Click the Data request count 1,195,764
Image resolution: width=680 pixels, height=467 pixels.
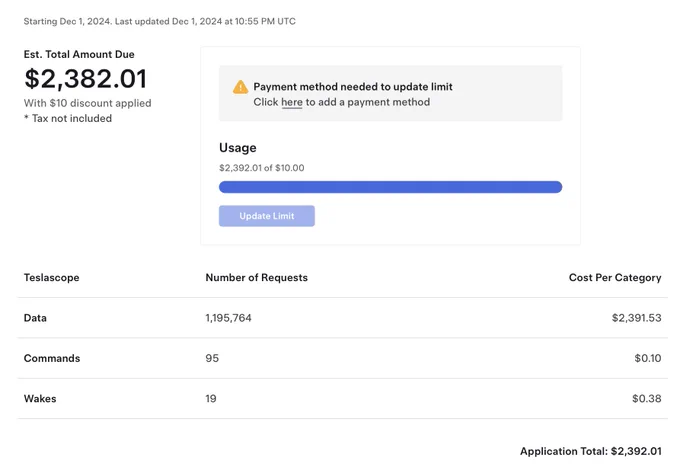pos(229,318)
